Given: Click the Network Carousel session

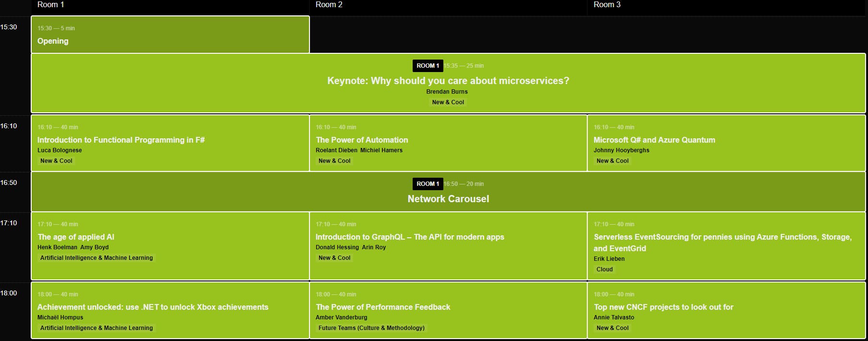Looking at the screenshot, I should pos(448,199).
